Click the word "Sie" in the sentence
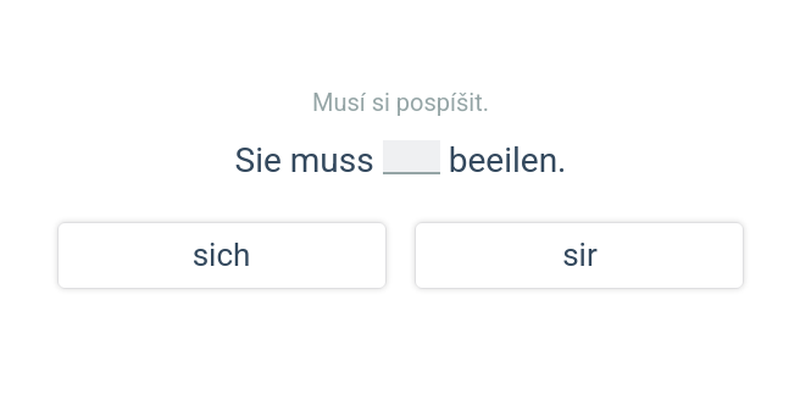 click(x=258, y=160)
